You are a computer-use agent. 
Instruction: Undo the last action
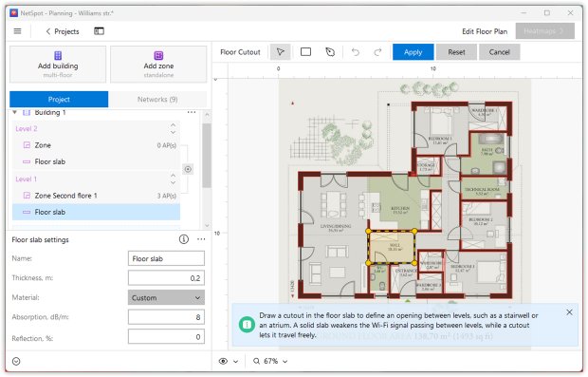(x=355, y=52)
